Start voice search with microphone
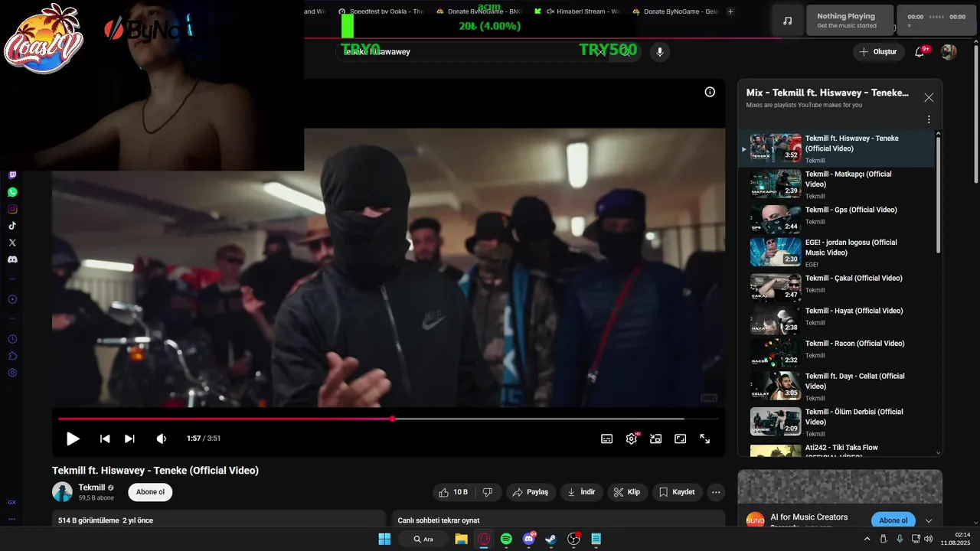 point(659,51)
